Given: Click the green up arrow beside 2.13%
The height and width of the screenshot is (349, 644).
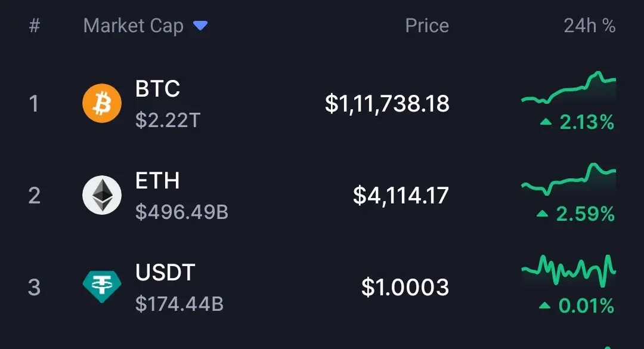Looking at the screenshot, I should tap(546, 122).
